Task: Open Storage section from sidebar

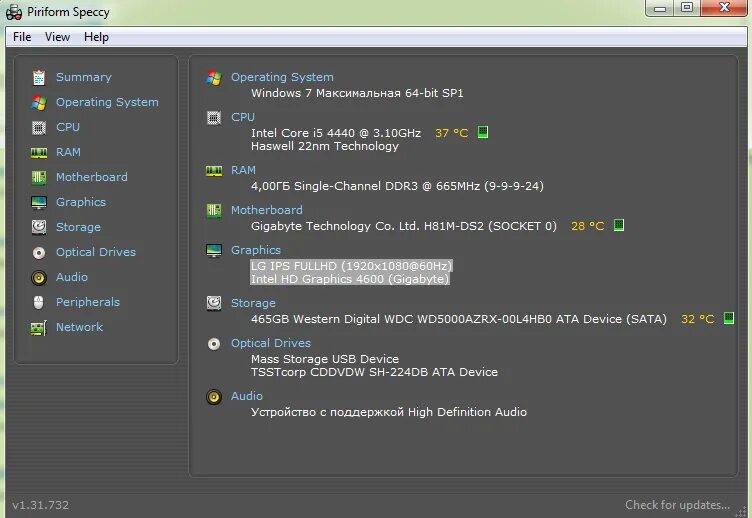Action: [x=79, y=227]
